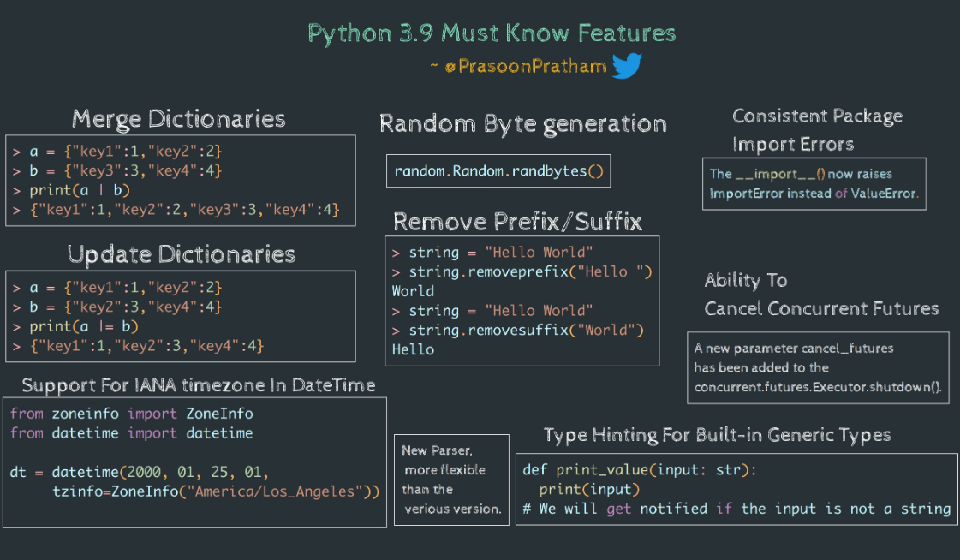Select the Remove Prefix/Suffix heading

pyautogui.click(x=517, y=223)
